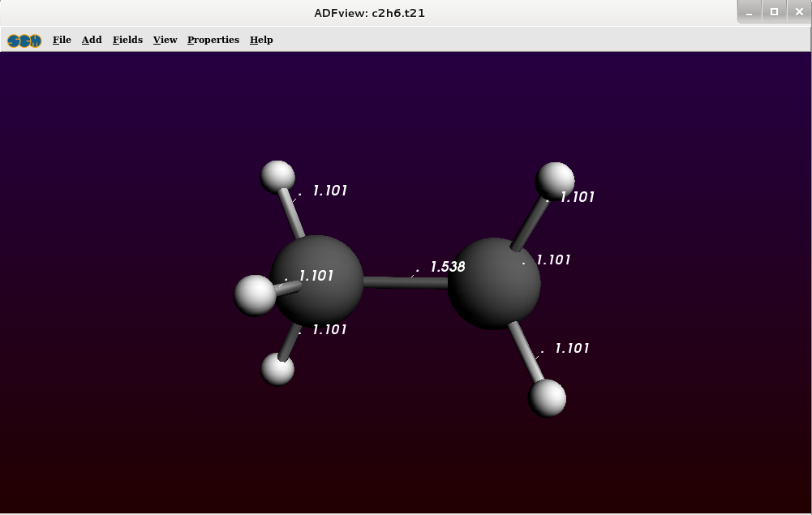Show the Properties menu
The width and height of the screenshot is (812, 515).
tap(213, 40)
